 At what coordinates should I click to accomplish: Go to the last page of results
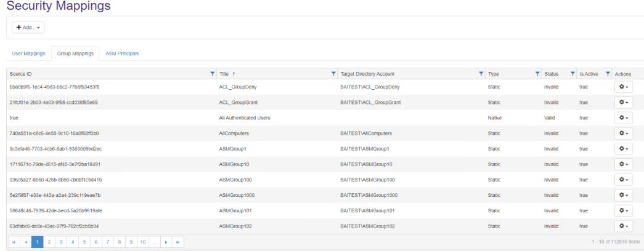(x=178, y=242)
